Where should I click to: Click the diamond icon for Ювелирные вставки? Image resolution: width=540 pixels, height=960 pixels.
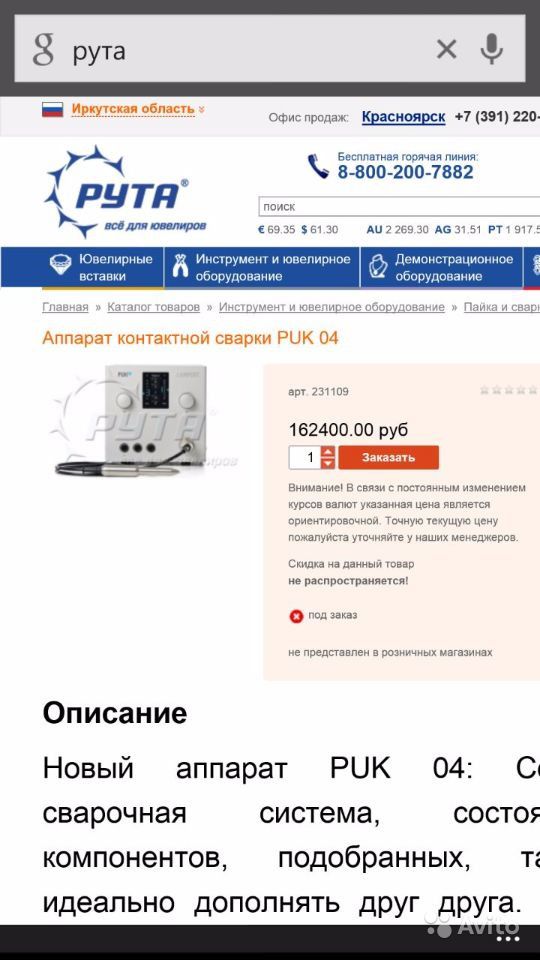(61, 264)
